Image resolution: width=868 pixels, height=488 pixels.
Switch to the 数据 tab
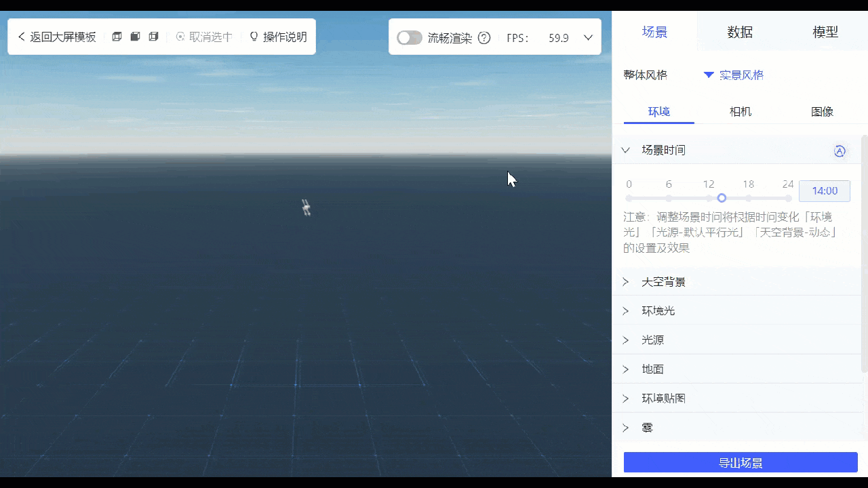[740, 32]
